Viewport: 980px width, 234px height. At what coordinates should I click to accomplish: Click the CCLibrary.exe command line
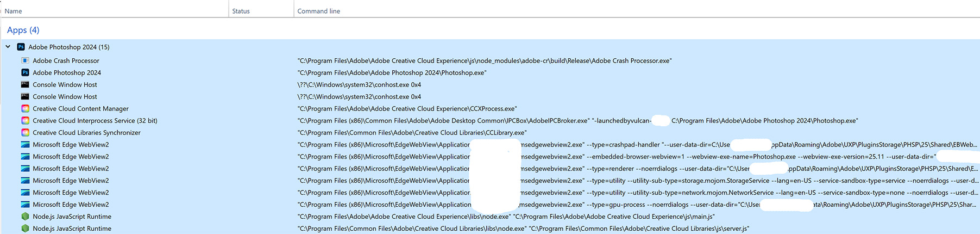coord(412,132)
